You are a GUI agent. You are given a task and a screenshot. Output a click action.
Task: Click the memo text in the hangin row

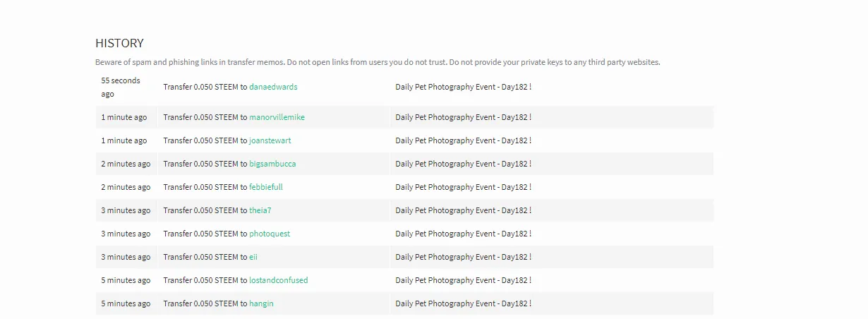tap(463, 303)
